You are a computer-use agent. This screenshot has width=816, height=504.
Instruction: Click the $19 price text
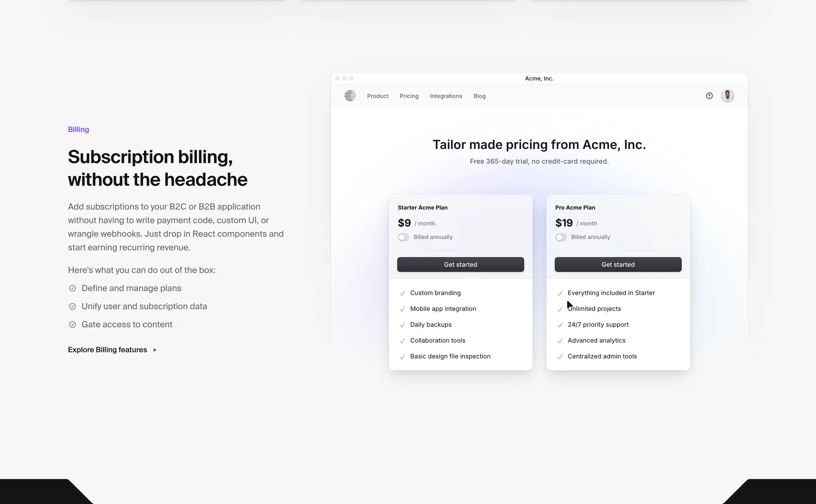click(x=564, y=223)
